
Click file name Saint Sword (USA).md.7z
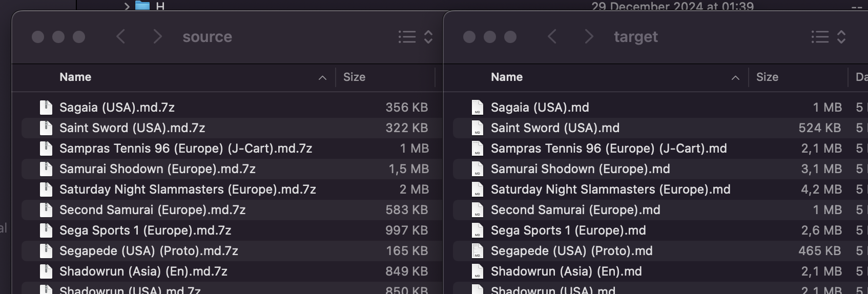pyautogui.click(x=132, y=128)
